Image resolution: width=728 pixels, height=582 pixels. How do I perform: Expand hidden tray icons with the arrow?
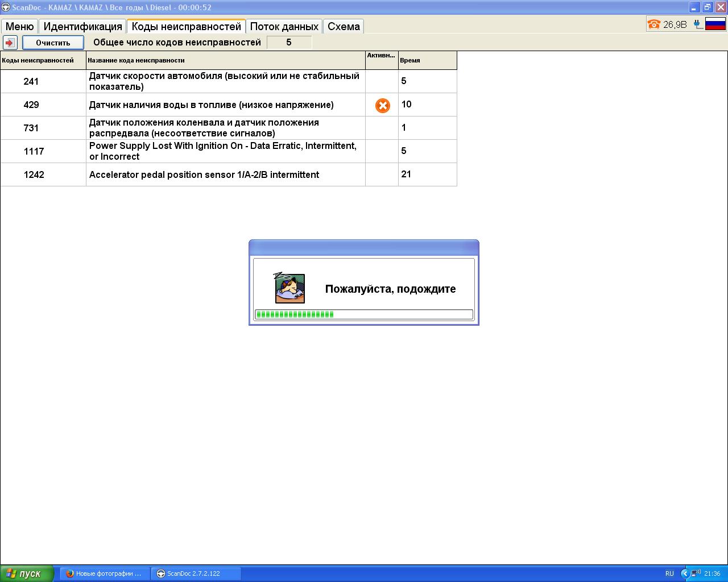click(685, 573)
